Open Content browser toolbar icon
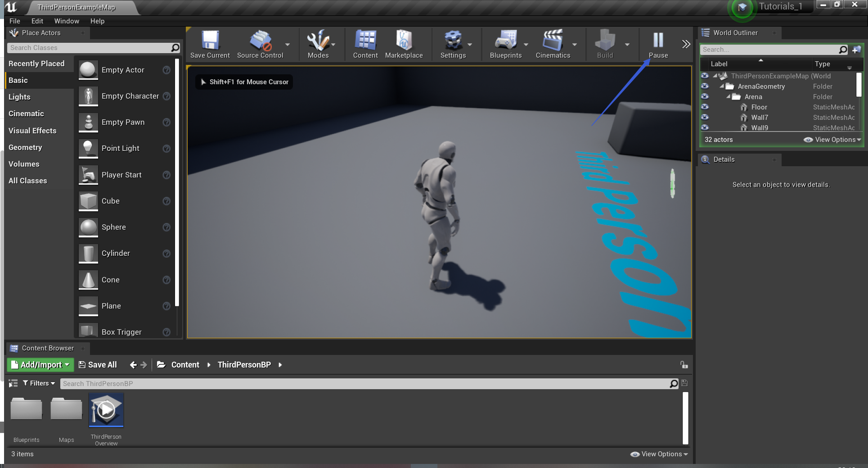 (x=365, y=44)
